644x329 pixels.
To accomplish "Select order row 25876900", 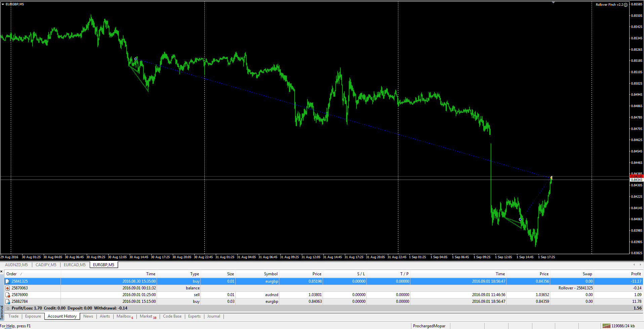I will (x=324, y=295).
